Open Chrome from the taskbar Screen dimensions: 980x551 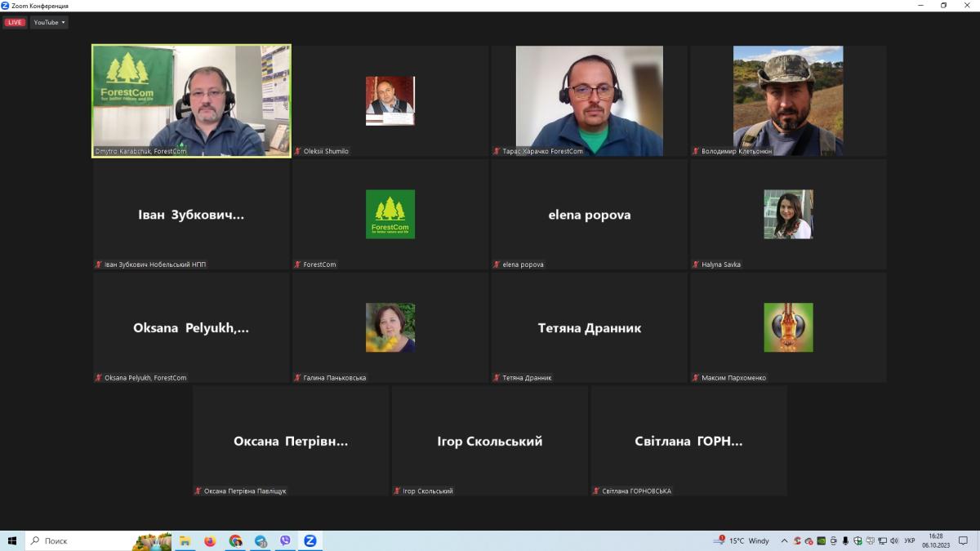pos(235,540)
